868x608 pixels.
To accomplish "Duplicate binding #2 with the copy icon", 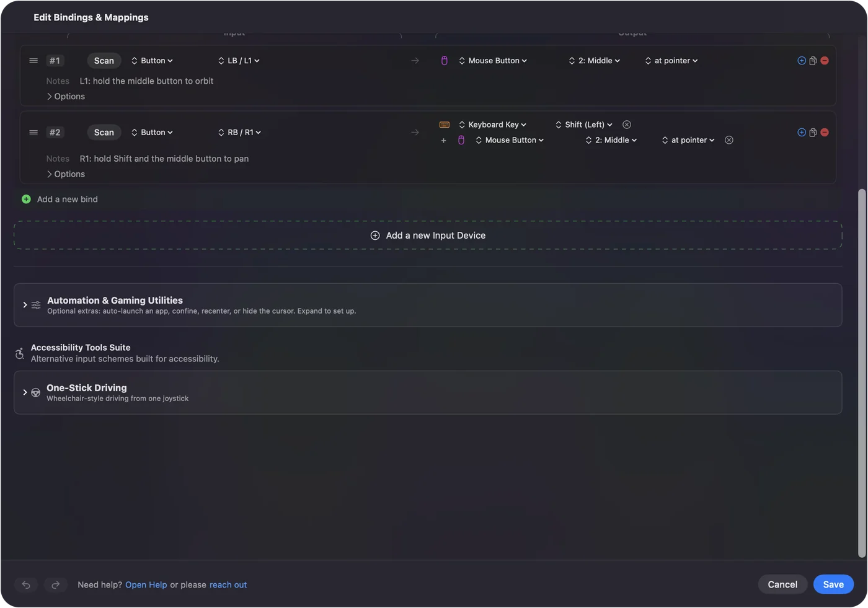I will pos(813,133).
